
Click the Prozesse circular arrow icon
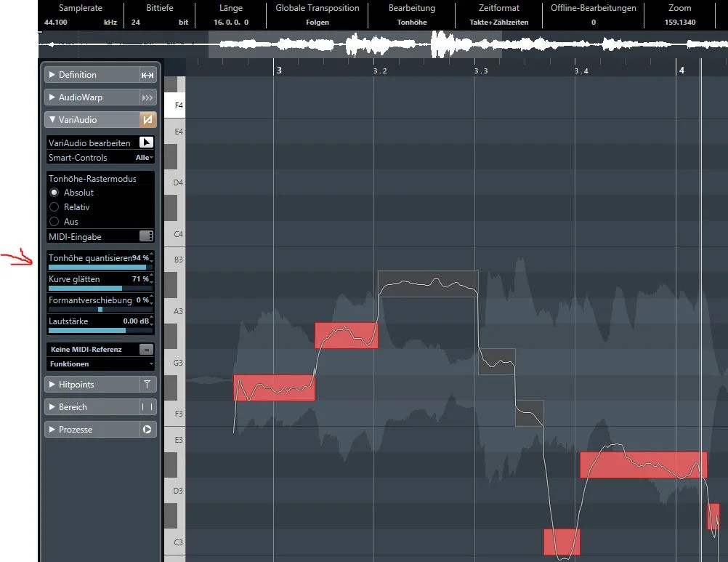pos(147,429)
